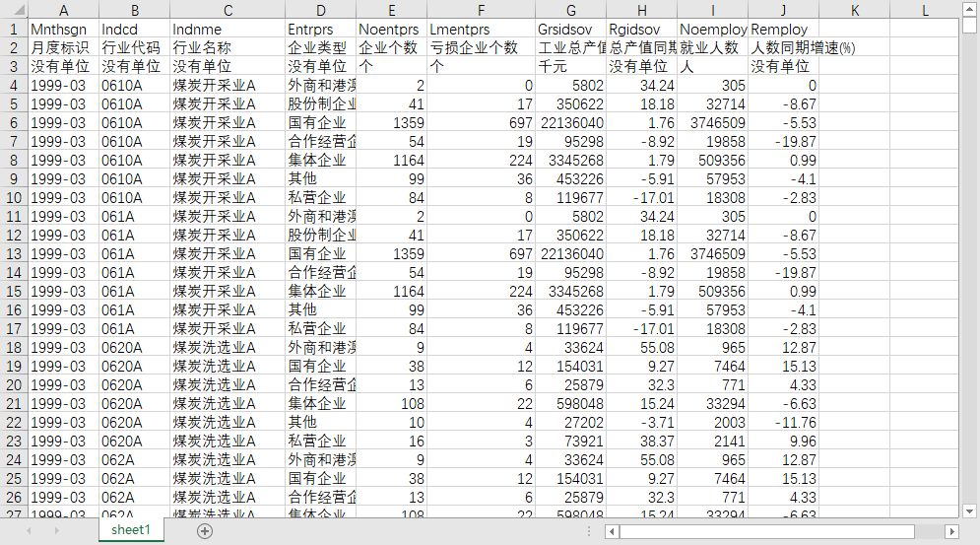The image size is (980, 545).
Task: Select column E header
Action: click(x=391, y=10)
